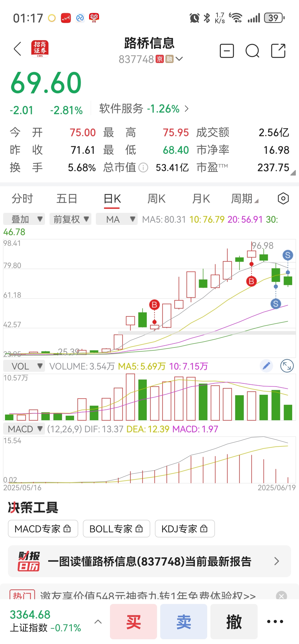The image size is (299, 644).
Task: Tap the lower S sell marker on chart
Action: 276,304
